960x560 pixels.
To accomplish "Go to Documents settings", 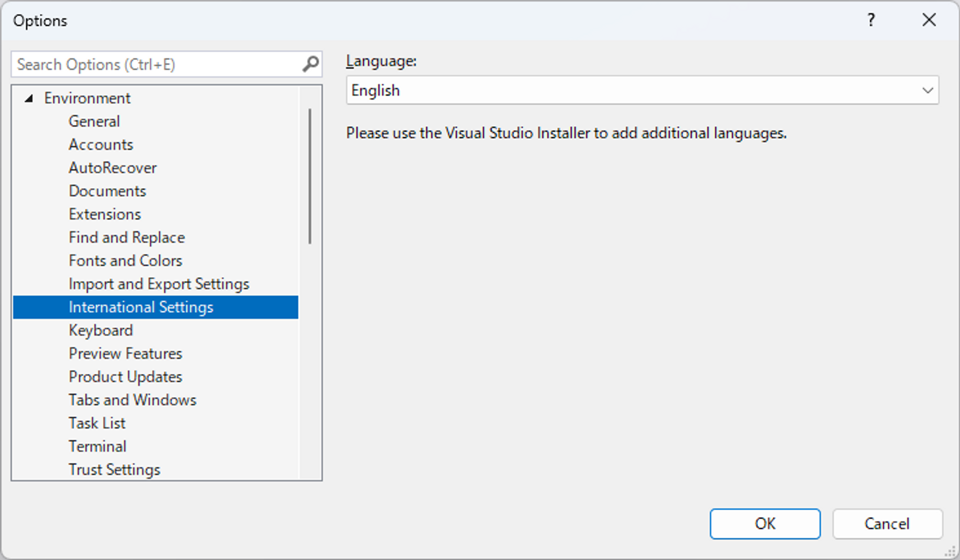I will tap(107, 191).
